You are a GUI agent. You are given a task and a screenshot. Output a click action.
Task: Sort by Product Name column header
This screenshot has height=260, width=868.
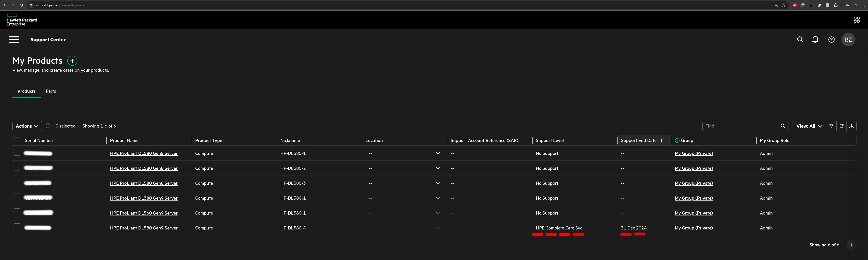pos(124,140)
